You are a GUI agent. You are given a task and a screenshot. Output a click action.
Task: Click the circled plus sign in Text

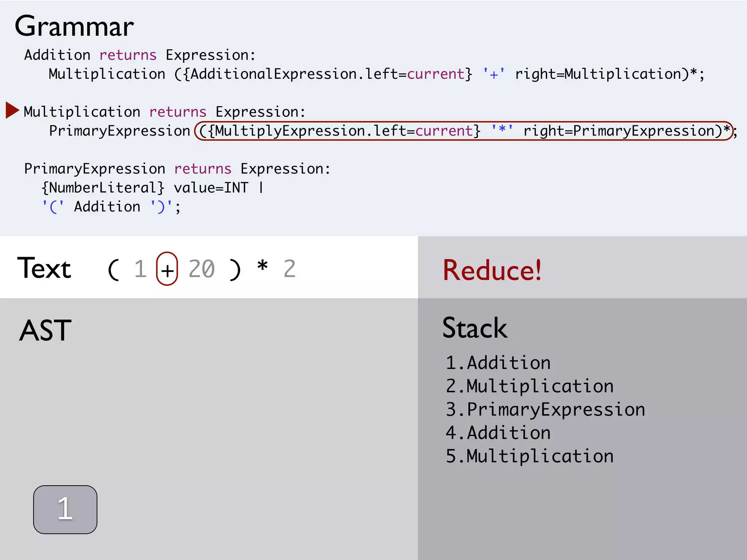pyautogui.click(x=167, y=269)
